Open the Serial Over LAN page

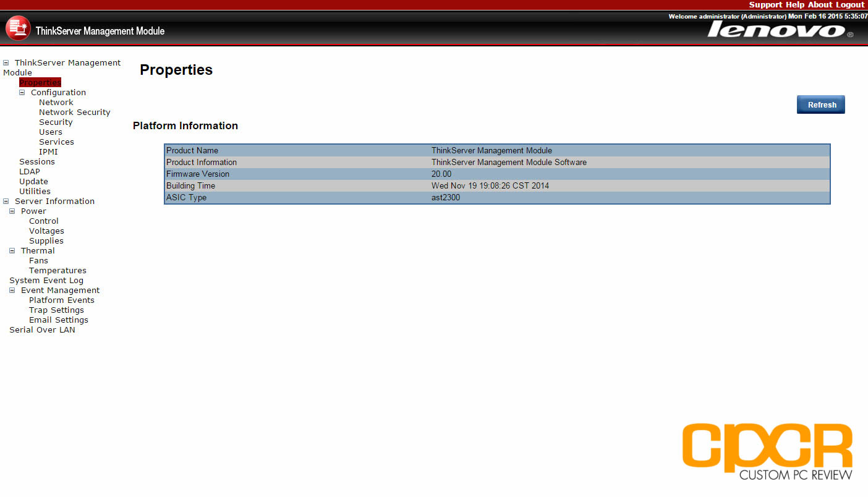tap(42, 330)
